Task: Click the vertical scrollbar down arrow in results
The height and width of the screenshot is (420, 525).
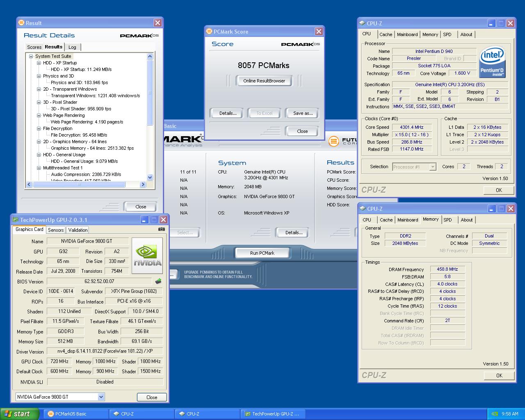Action: pyautogui.click(x=150, y=178)
